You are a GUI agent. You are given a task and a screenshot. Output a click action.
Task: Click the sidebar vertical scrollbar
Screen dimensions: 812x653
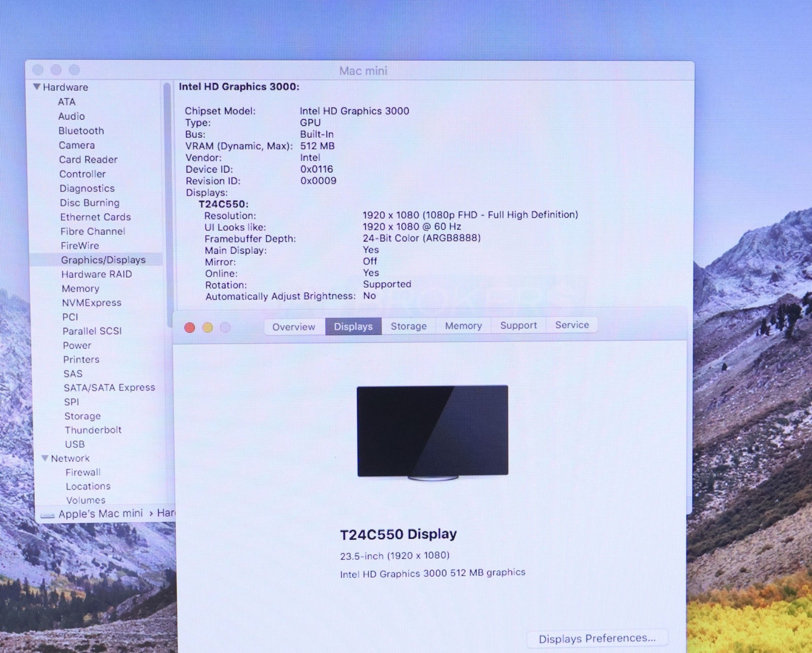pos(167,203)
